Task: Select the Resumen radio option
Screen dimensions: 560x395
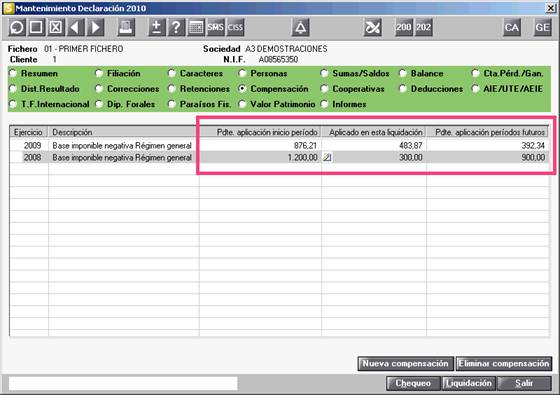Action: 13,73
